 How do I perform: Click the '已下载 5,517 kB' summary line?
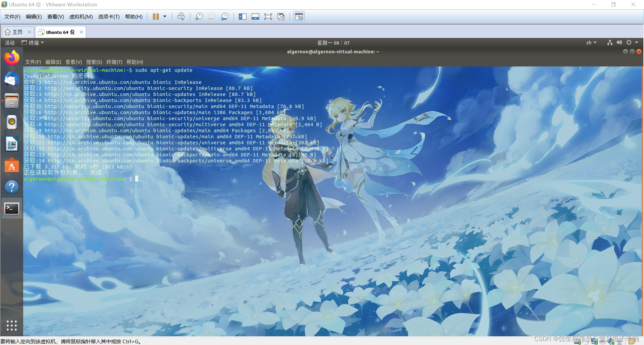tap(78, 167)
